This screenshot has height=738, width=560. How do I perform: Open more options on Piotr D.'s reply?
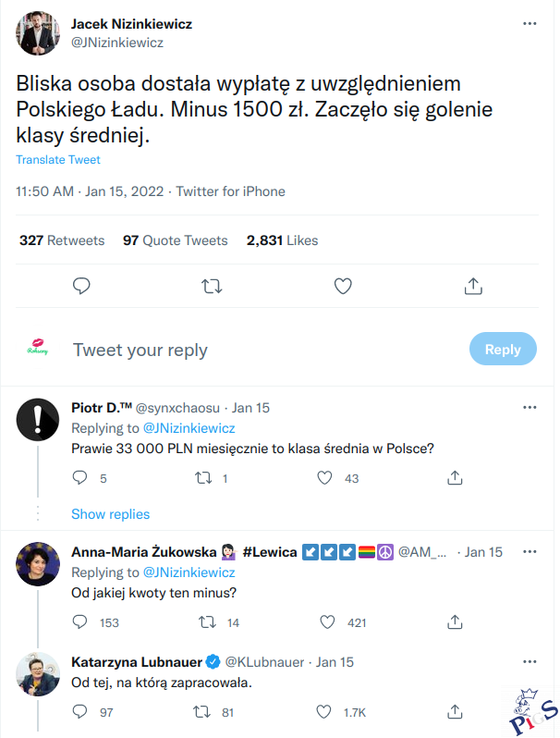(x=530, y=407)
